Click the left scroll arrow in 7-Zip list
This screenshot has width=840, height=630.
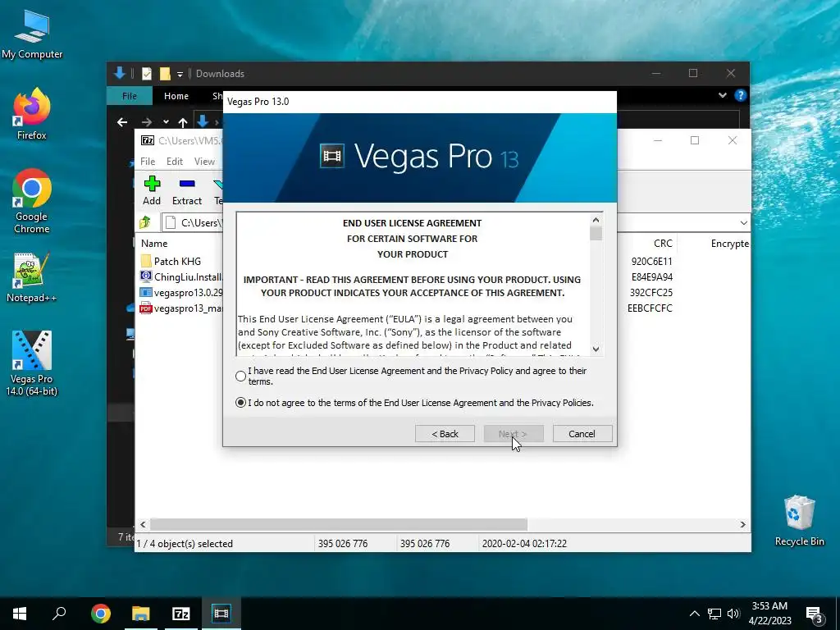point(143,524)
